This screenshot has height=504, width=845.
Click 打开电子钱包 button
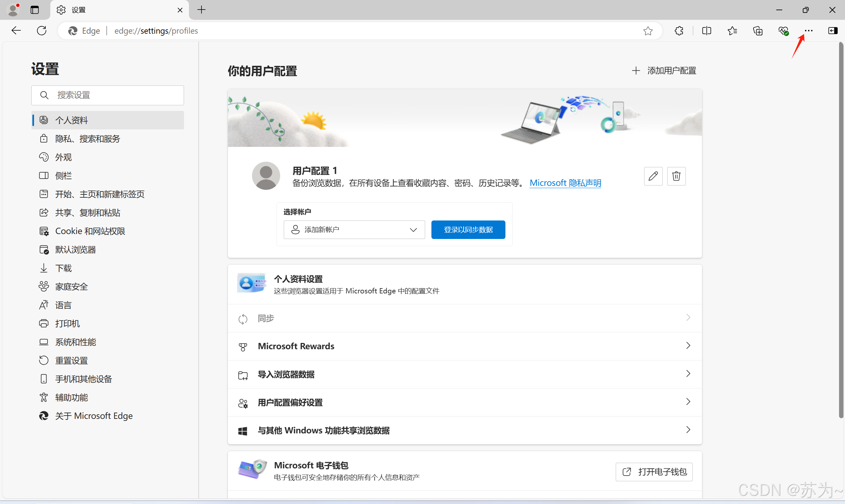tap(654, 472)
